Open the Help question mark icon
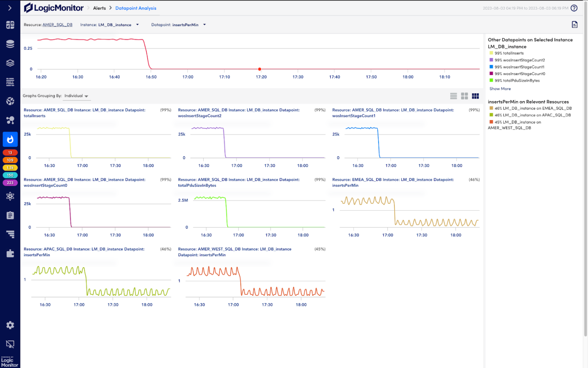The image size is (588, 368). pos(574,8)
